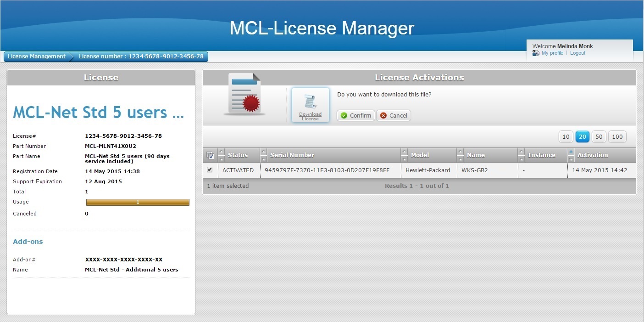Cancel the license file download
644x322 pixels.
point(394,116)
